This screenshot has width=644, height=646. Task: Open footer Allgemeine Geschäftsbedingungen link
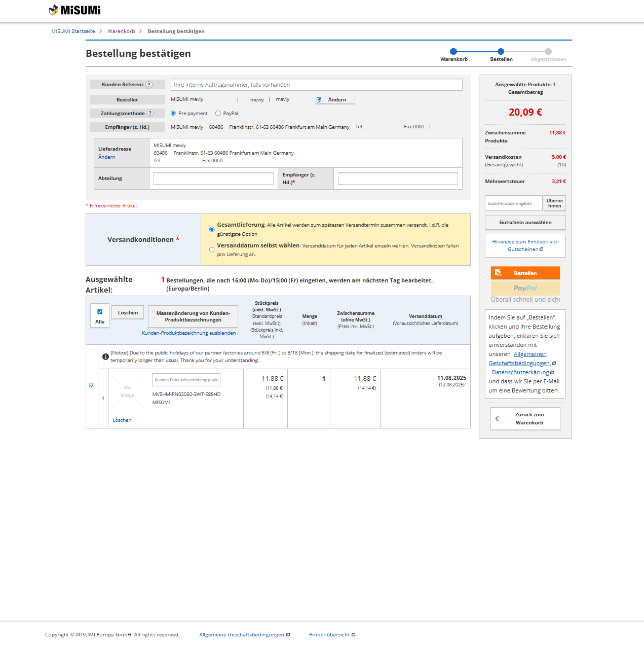[242, 635]
